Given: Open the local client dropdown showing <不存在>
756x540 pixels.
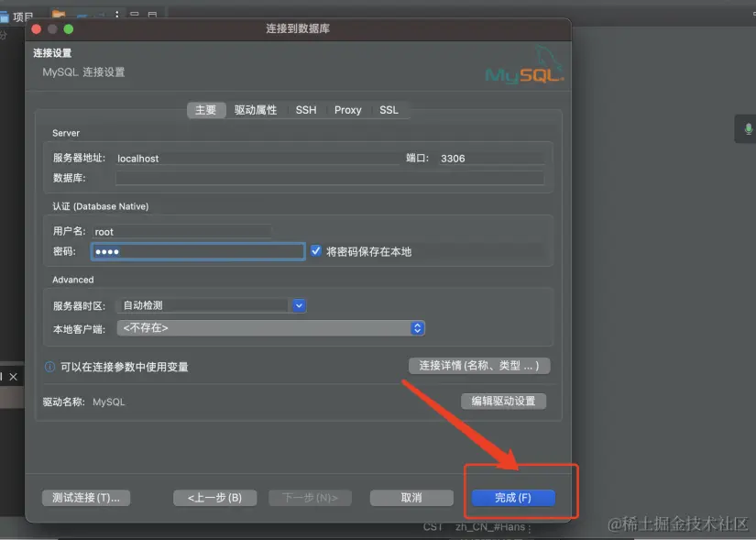Looking at the screenshot, I should (270, 328).
